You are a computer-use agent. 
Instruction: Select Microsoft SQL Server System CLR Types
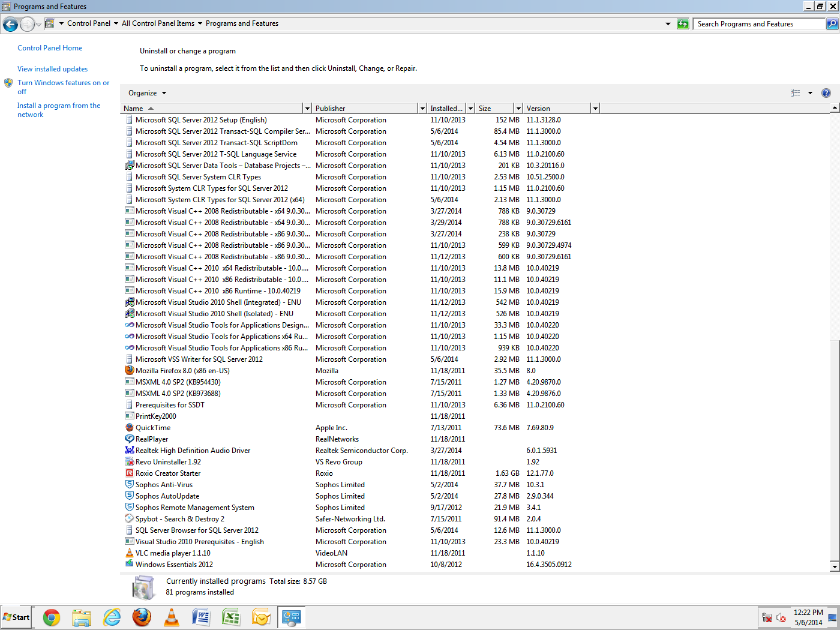198,177
